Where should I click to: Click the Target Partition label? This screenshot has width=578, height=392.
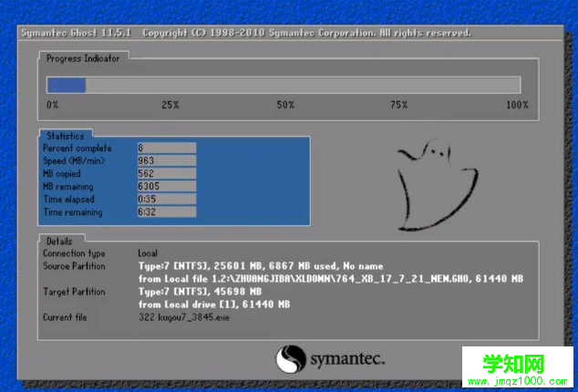(74, 292)
